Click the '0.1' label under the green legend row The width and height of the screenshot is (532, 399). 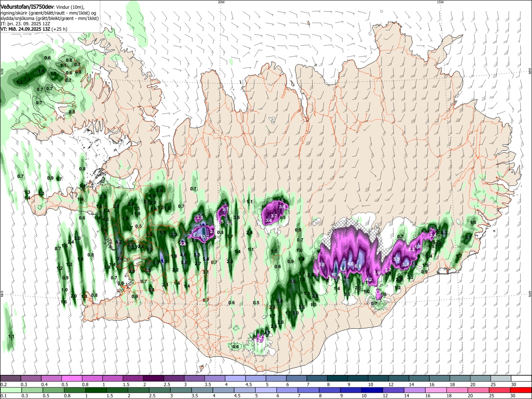(x=3, y=396)
